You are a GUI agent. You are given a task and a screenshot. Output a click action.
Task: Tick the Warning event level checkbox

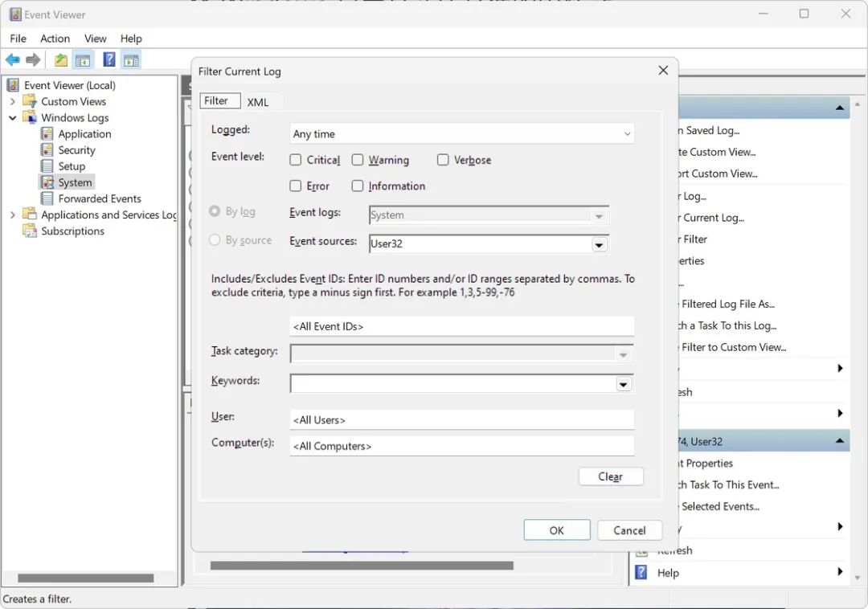click(358, 160)
